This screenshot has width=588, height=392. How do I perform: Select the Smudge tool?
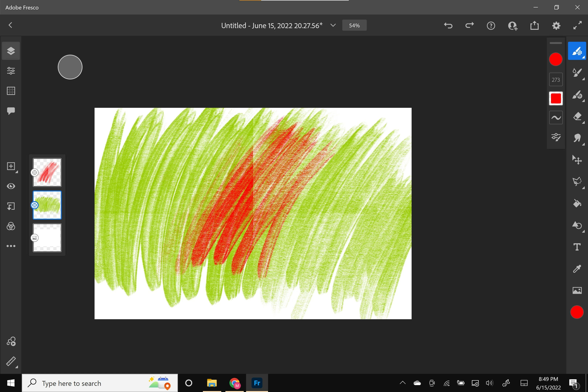(x=577, y=138)
